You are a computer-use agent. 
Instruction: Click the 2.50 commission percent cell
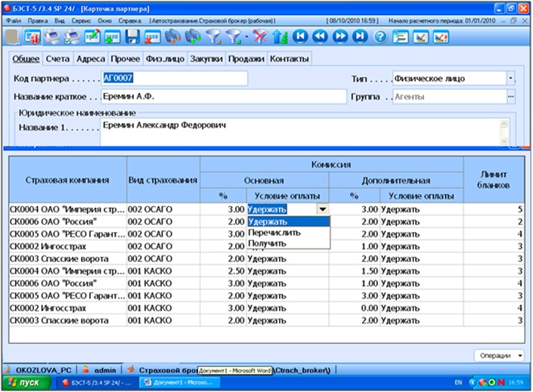pos(223,271)
